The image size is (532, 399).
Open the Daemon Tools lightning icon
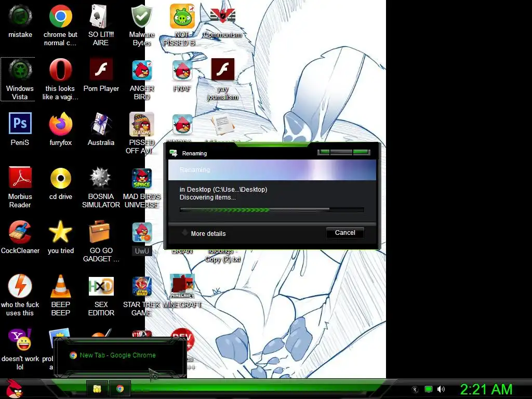pyautogui.click(x=20, y=286)
